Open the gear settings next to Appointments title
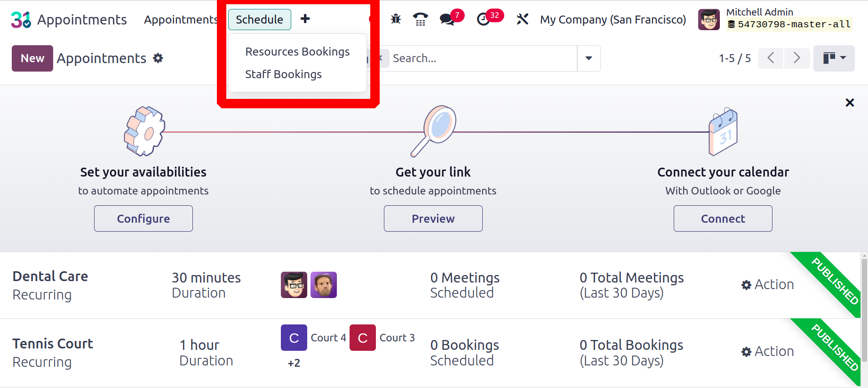Screen dimensions: 868x388 158,58
